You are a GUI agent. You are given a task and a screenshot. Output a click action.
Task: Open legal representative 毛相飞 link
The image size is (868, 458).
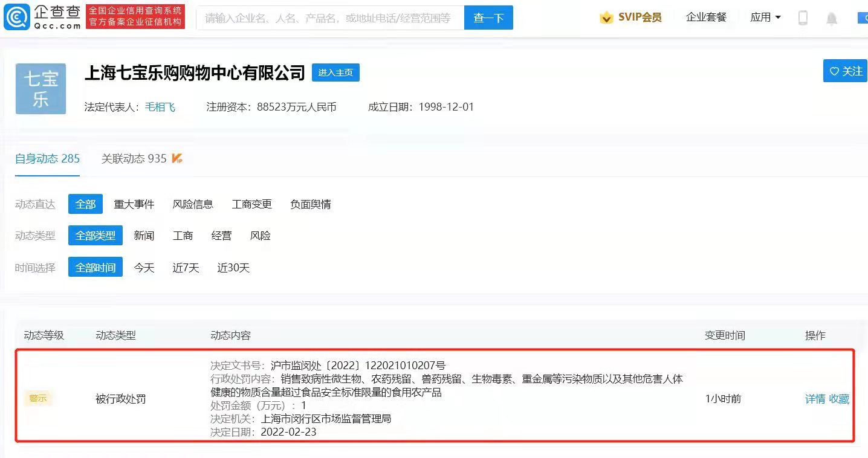point(160,107)
